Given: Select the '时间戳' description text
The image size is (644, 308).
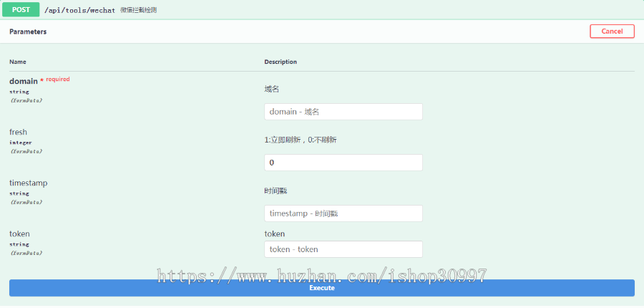Looking at the screenshot, I should pyautogui.click(x=275, y=191).
